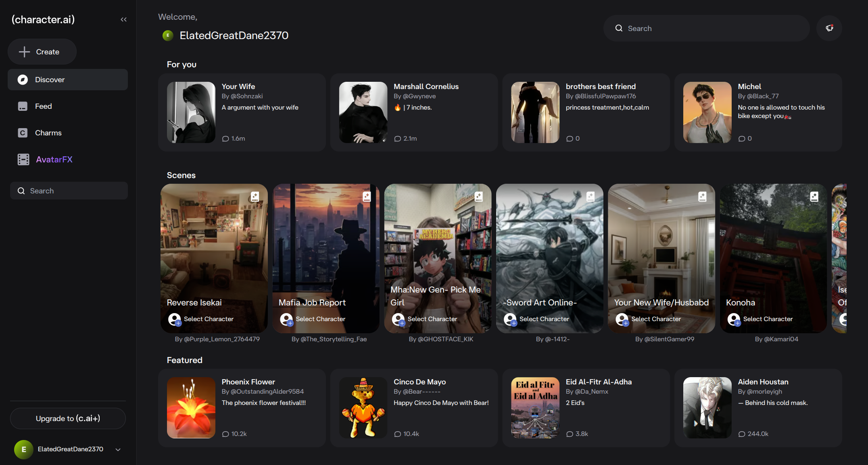This screenshot has height=465, width=868.
Task: Click Upgrade to c.ai+ button
Action: [x=68, y=418]
